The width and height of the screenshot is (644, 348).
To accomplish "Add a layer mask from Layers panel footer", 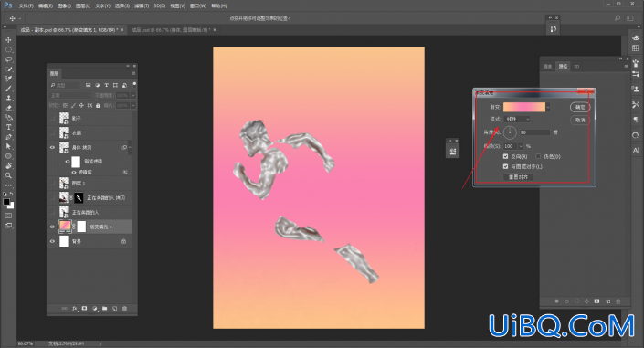I will click(84, 309).
